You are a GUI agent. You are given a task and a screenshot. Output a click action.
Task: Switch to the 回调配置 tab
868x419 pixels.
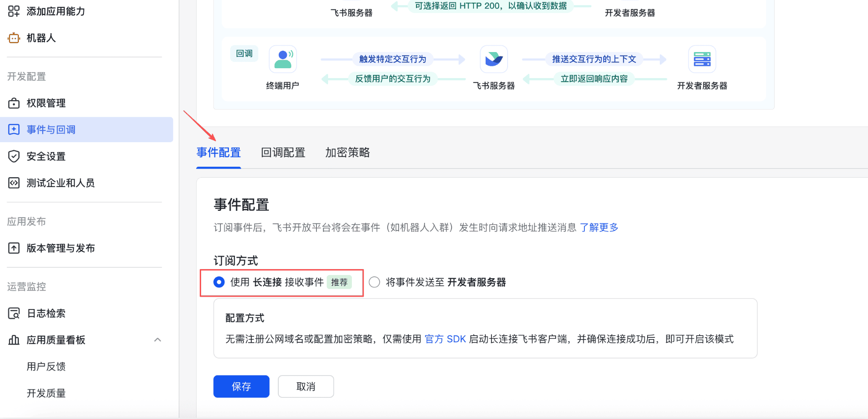tap(283, 153)
